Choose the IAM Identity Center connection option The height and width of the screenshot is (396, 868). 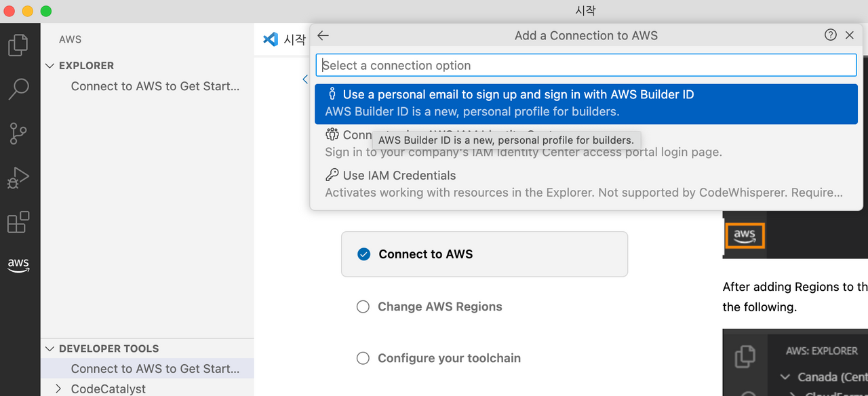click(x=586, y=143)
